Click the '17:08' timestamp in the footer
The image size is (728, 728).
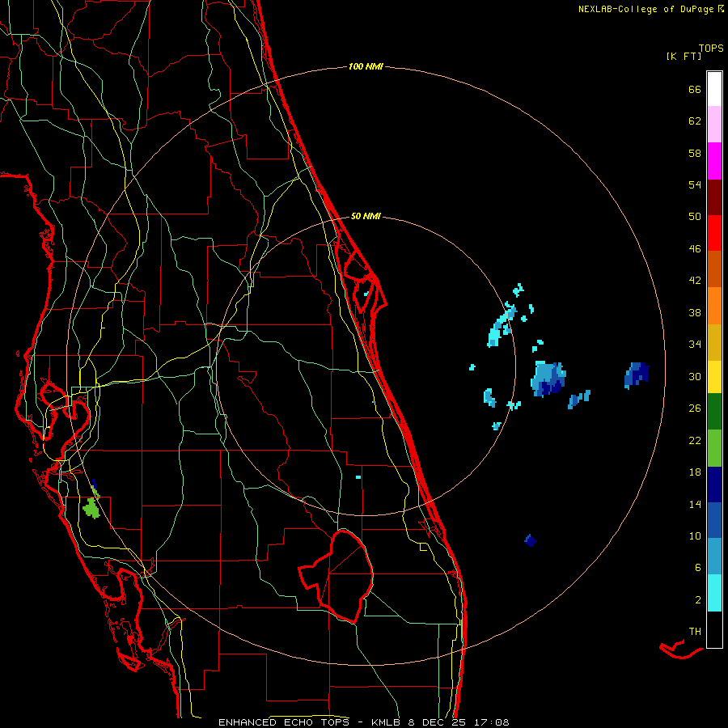point(492,722)
